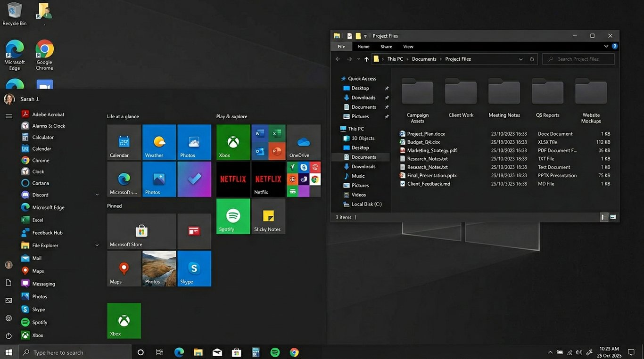The width and height of the screenshot is (644, 359).
Task: Expand the File Explorer entry in the app list
Action: (97, 245)
